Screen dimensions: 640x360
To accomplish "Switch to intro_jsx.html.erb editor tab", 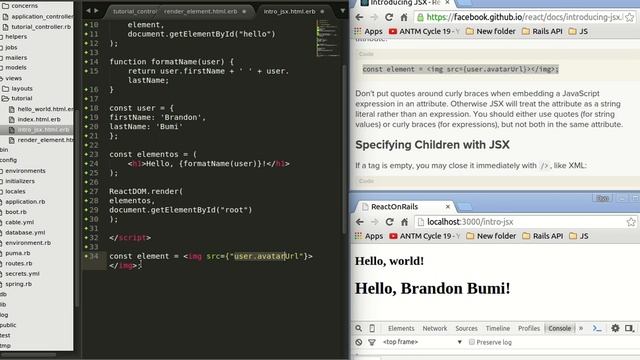I will pyautogui.click(x=293, y=11).
